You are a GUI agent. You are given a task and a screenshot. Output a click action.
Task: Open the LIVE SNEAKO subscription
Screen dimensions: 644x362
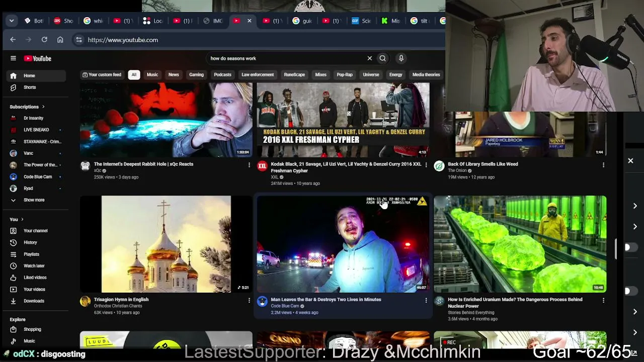point(35,130)
